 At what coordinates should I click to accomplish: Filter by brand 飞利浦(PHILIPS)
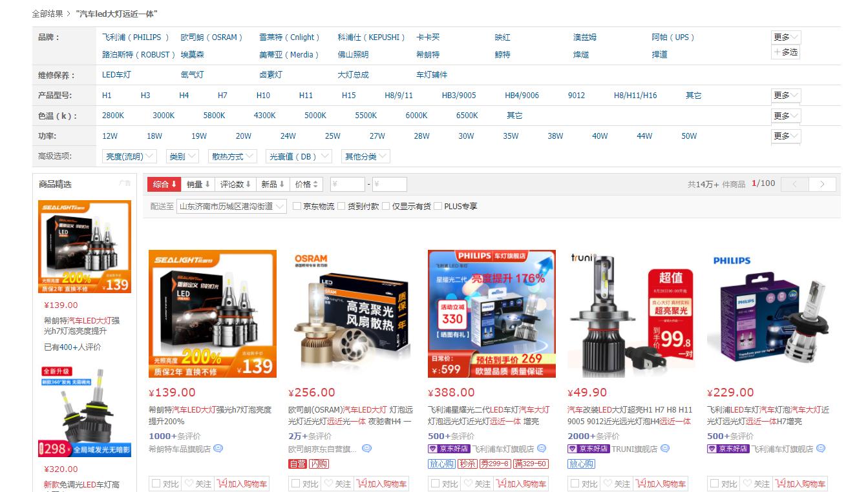136,37
